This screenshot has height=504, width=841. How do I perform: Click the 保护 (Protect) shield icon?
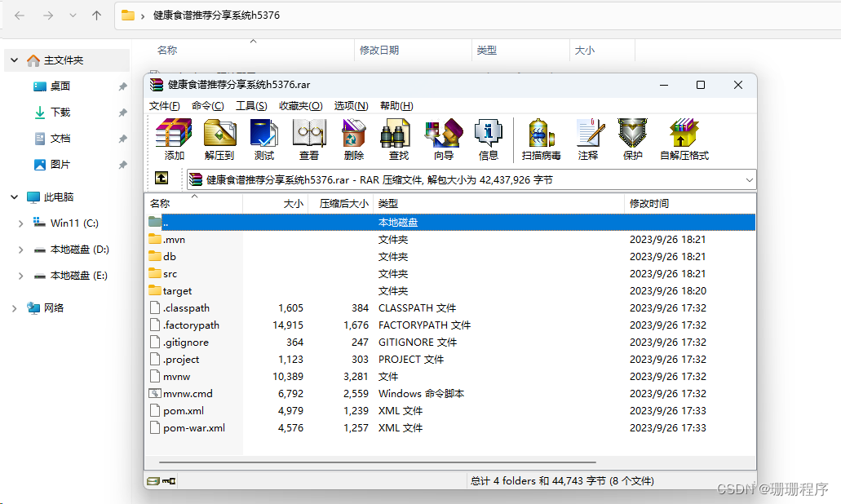pyautogui.click(x=632, y=133)
